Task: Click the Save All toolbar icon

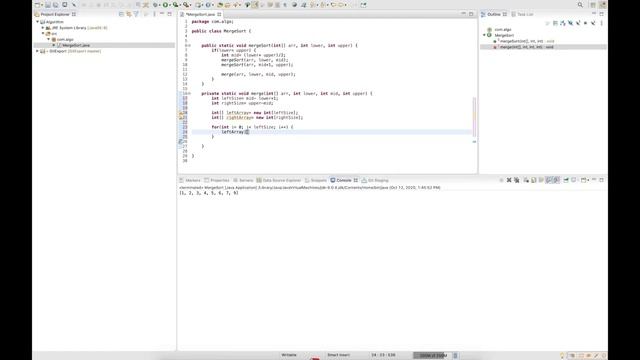Action: [56, 5]
